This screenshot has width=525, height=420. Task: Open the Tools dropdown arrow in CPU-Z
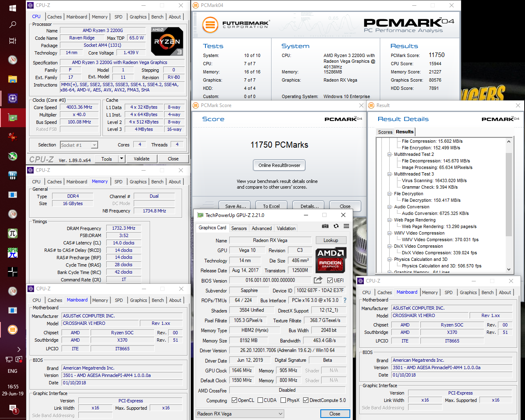(x=121, y=159)
